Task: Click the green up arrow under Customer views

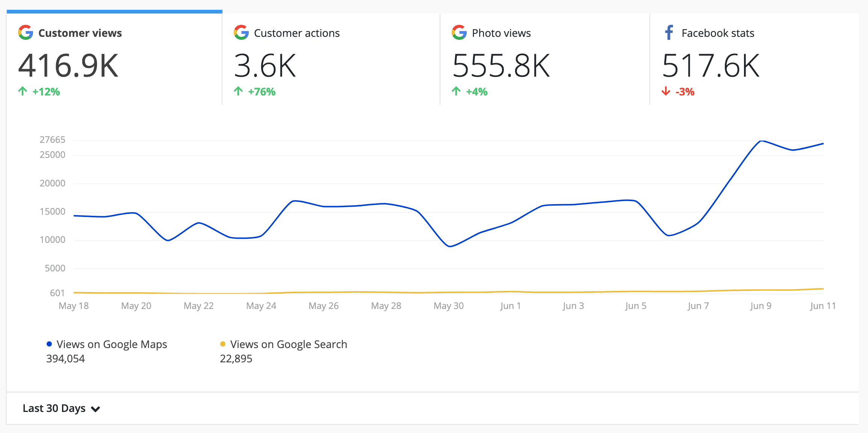Action: (23, 91)
